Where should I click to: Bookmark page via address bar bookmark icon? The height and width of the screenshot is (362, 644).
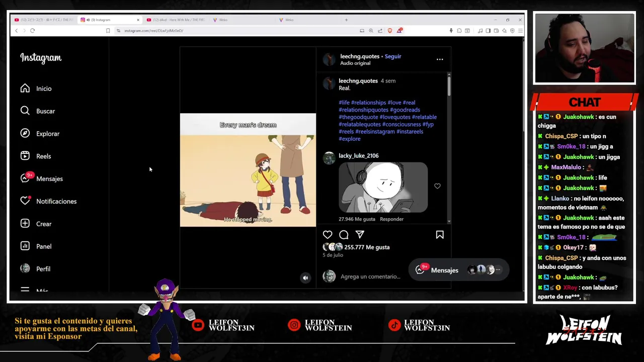pyautogui.click(x=108, y=31)
